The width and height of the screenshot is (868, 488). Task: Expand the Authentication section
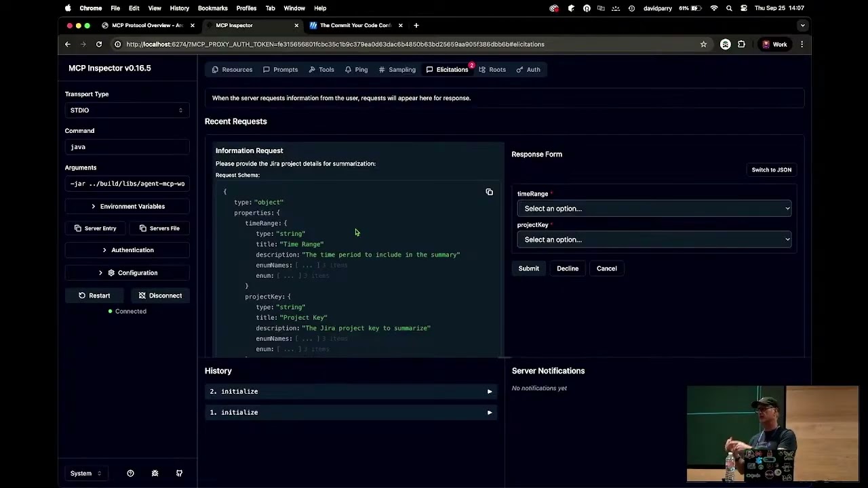click(127, 250)
